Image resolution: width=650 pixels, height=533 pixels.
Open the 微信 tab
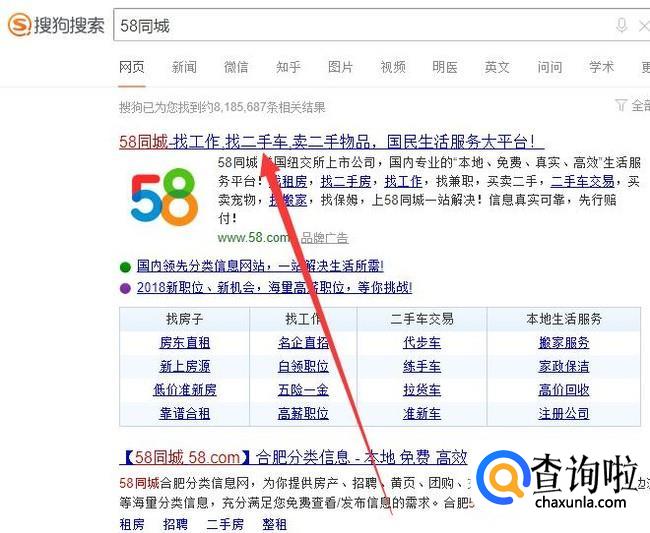[x=236, y=67]
